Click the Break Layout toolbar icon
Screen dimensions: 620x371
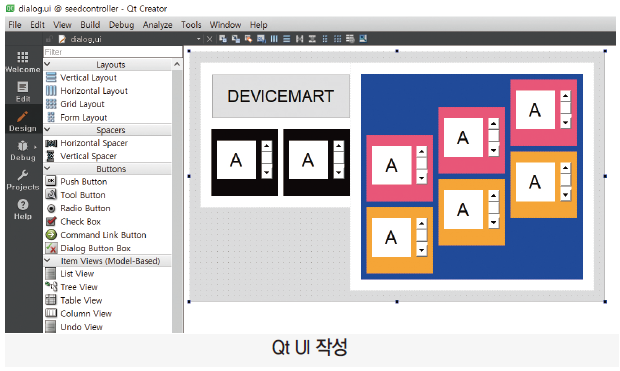(350, 38)
